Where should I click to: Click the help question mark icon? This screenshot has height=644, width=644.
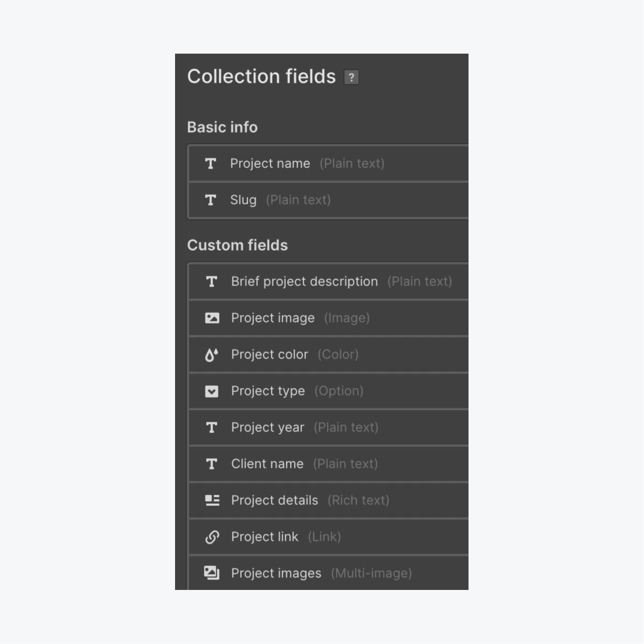[351, 77]
